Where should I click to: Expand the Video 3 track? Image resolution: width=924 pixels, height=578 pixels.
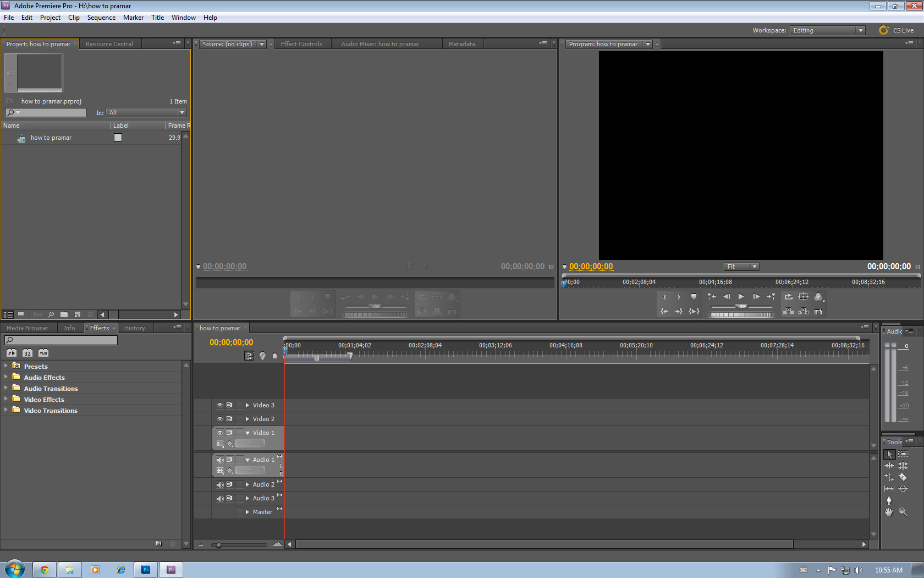click(248, 405)
